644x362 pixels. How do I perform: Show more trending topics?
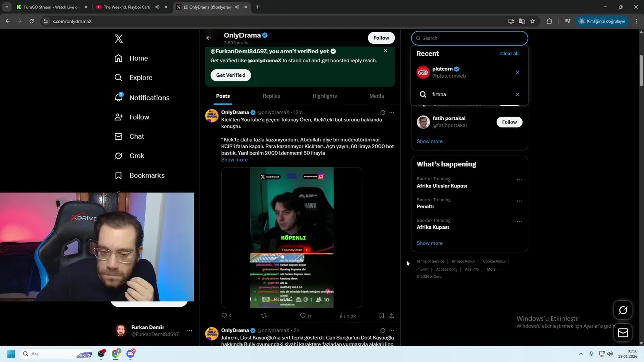tap(430, 243)
